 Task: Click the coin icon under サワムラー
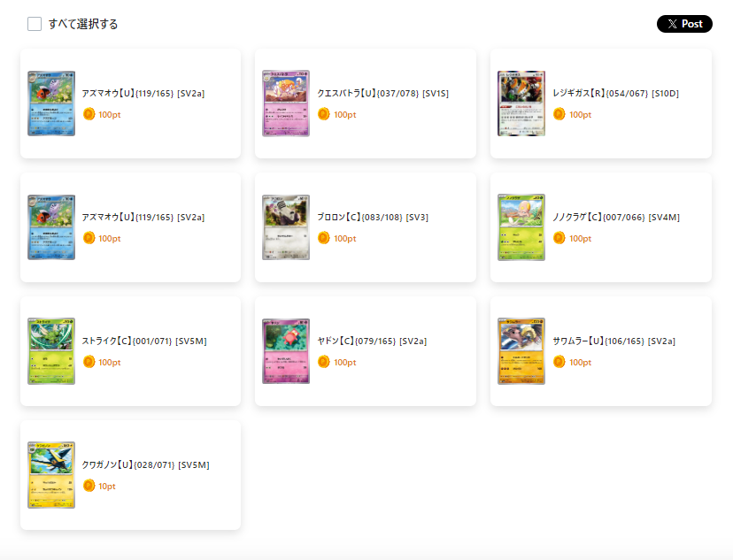559,362
